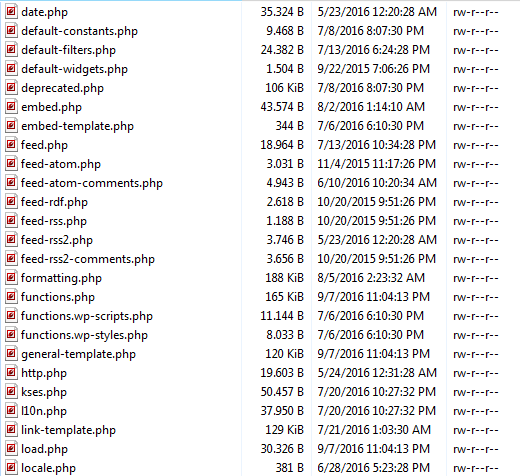Click the embed.php file icon
This screenshot has width=520, height=476.
point(11,107)
